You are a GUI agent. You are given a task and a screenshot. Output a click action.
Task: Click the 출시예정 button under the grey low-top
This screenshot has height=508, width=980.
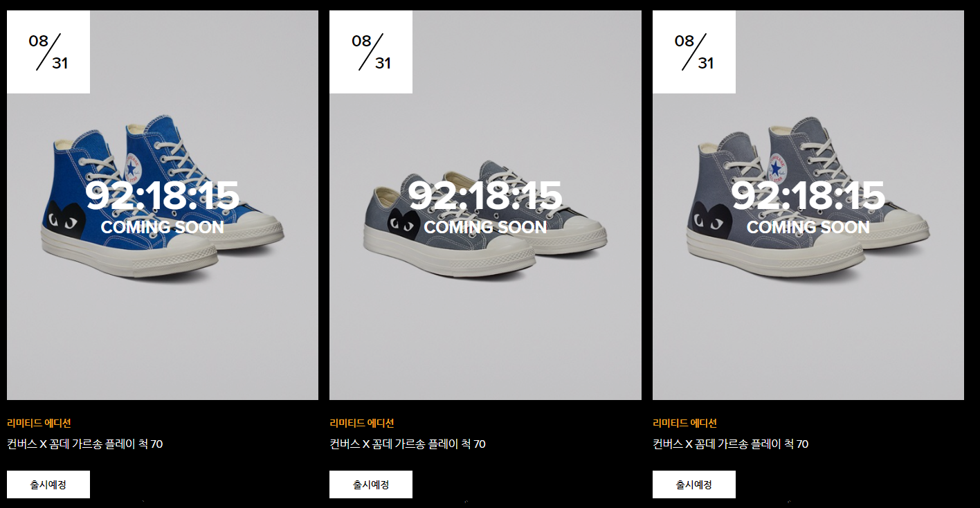tap(371, 484)
